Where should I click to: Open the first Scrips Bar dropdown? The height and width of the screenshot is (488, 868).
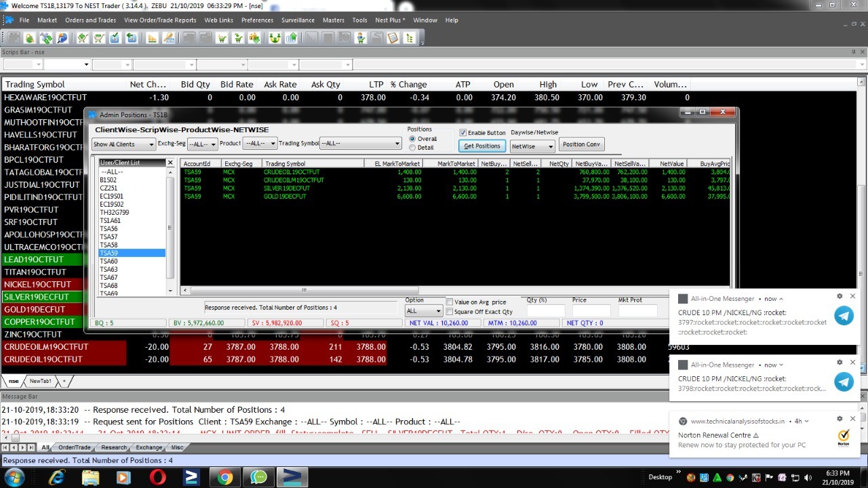(x=39, y=64)
